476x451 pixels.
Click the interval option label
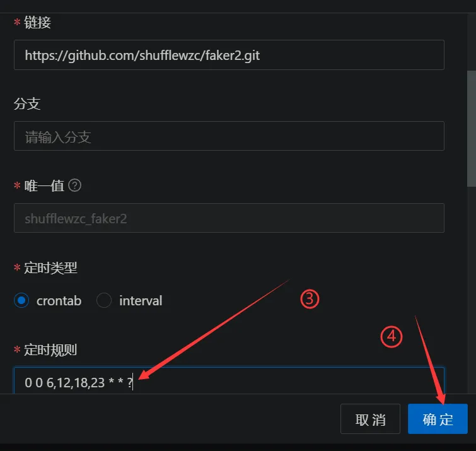(x=141, y=301)
